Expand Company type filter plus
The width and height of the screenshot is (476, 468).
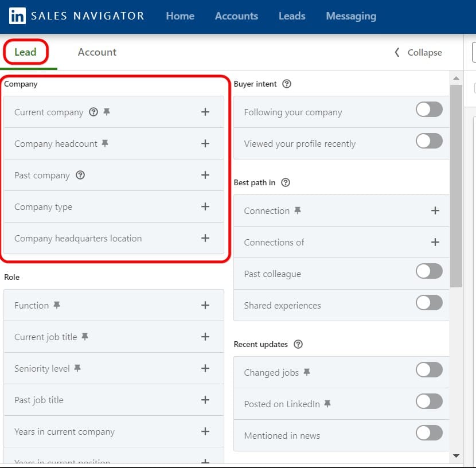pos(205,206)
